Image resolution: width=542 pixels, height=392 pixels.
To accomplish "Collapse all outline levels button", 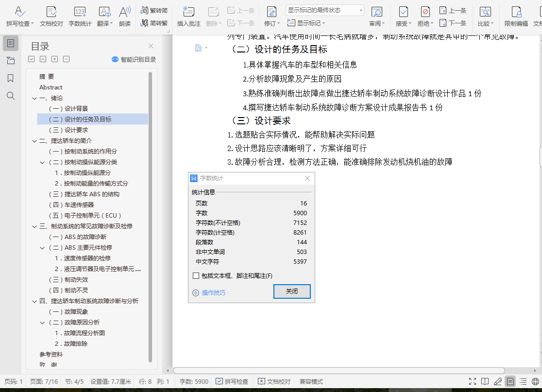I will (x=43, y=59).
